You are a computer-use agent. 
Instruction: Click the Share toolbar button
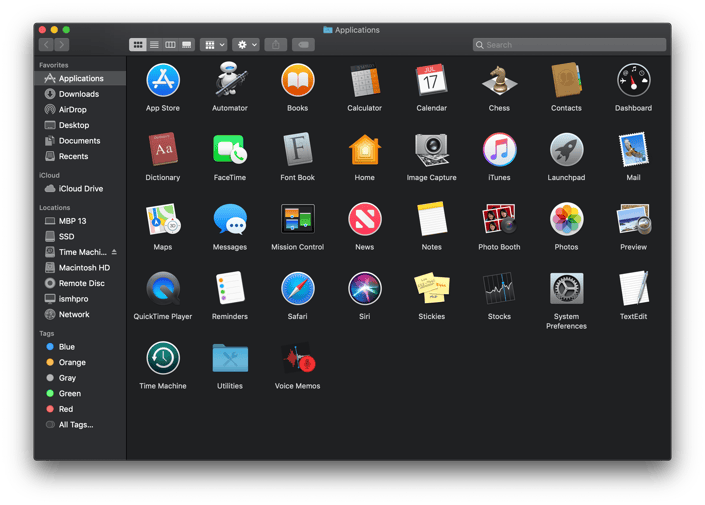point(276,45)
